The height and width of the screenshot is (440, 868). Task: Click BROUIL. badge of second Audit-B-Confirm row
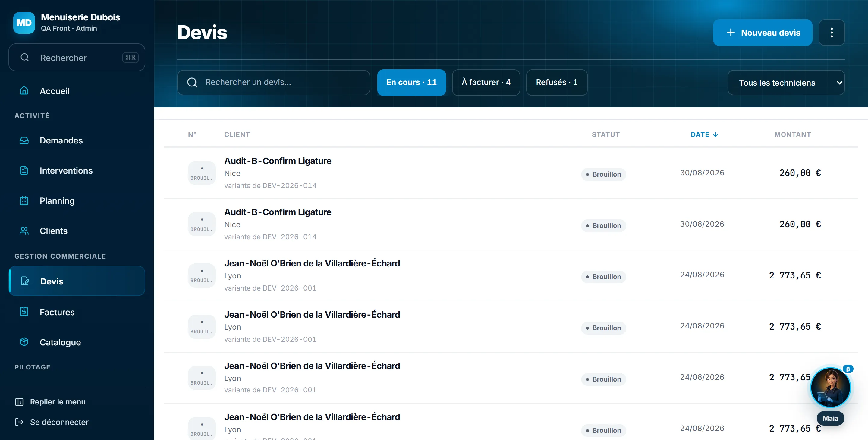[x=202, y=224]
